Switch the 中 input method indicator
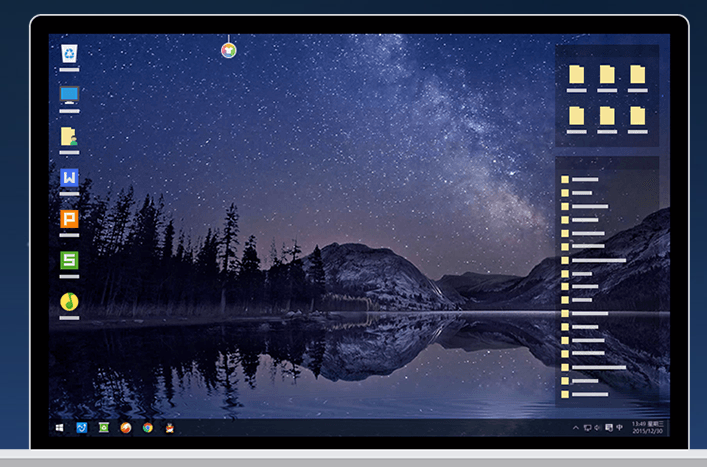The height and width of the screenshot is (467, 707). point(620,427)
